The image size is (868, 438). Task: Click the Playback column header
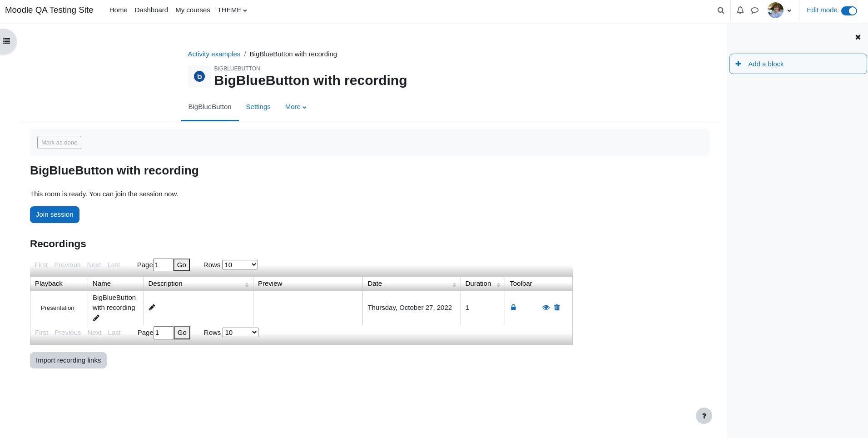pyautogui.click(x=59, y=284)
